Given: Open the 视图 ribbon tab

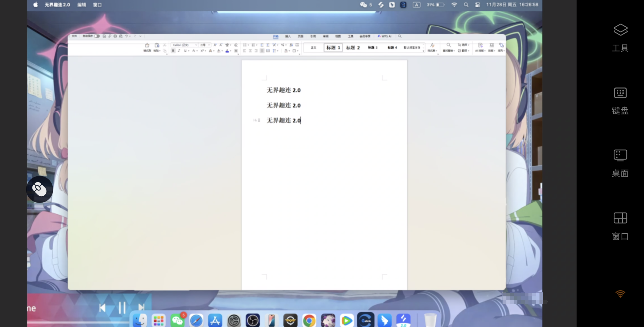Looking at the screenshot, I should tap(338, 36).
